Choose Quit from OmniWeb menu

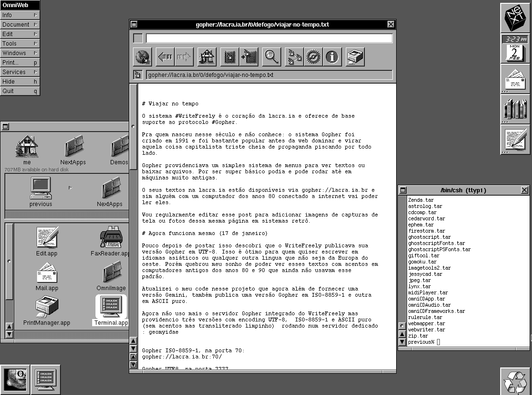(20, 91)
